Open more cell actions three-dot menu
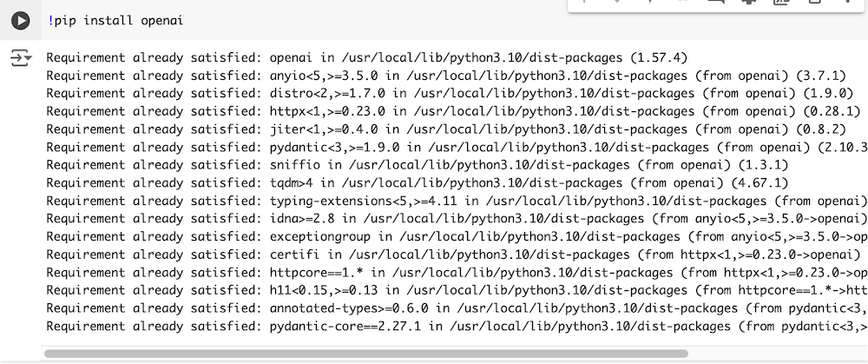Screen dimensions: 868x364 coord(846,3)
